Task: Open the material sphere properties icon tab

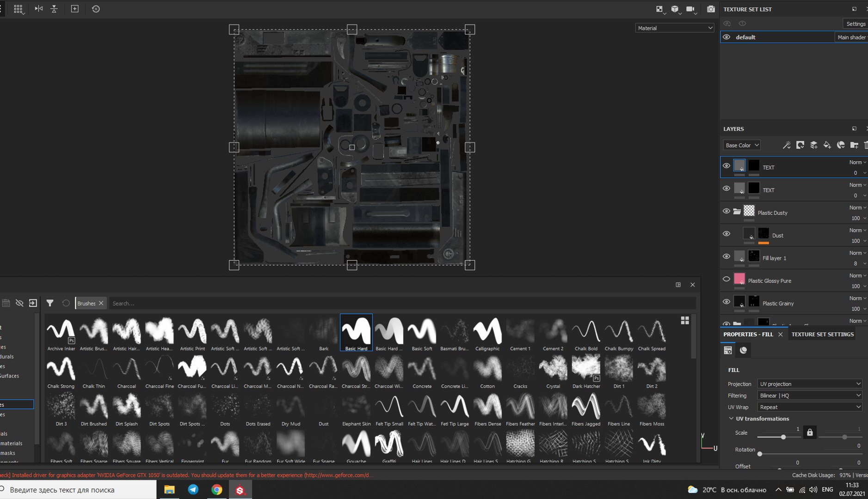Action: pyautogui.click(x=744, y=350)
